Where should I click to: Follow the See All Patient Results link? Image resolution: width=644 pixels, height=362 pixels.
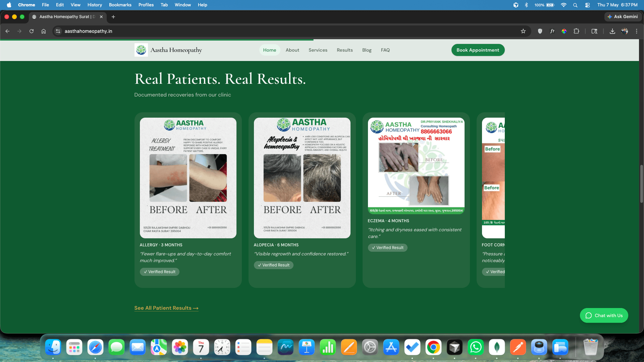pyautogui.click(x=166, y=308)
